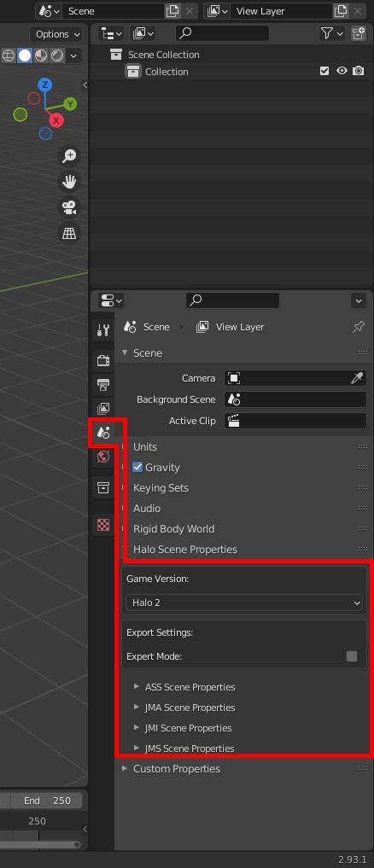Click the Camera eyedropper button
This screenshot has height=868, width=374.
357,378
